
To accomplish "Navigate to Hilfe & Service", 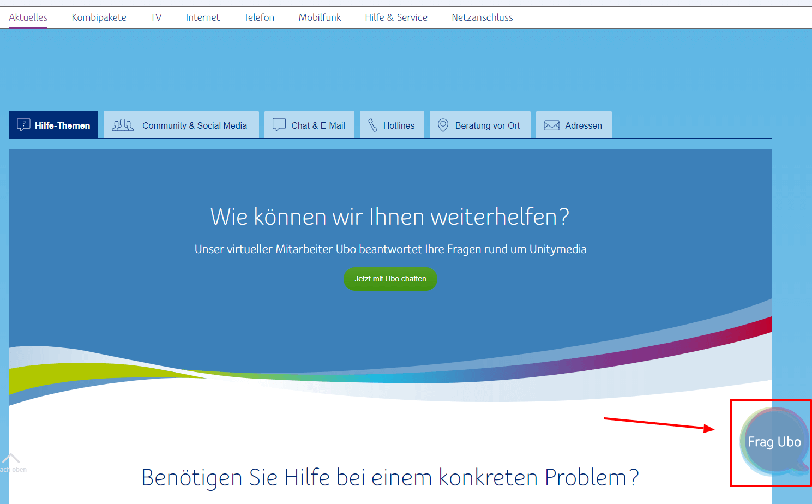I will point(396,17).
